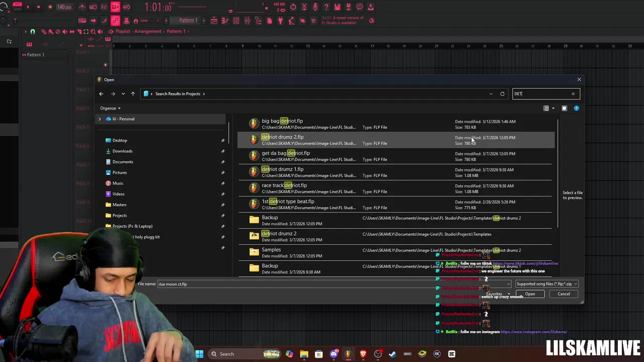Toggle PAT/SONG mode switch
644x362 pixels.
click(17, 7)
